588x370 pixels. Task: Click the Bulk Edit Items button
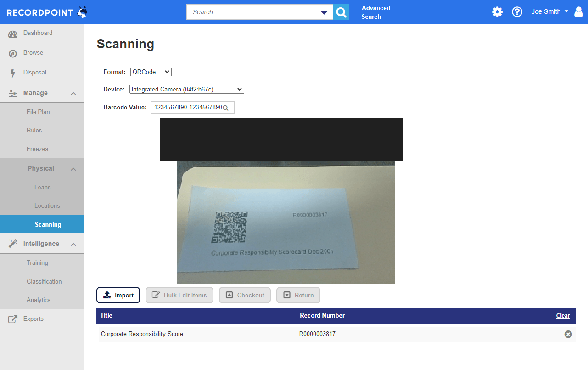tap(179, 295)
